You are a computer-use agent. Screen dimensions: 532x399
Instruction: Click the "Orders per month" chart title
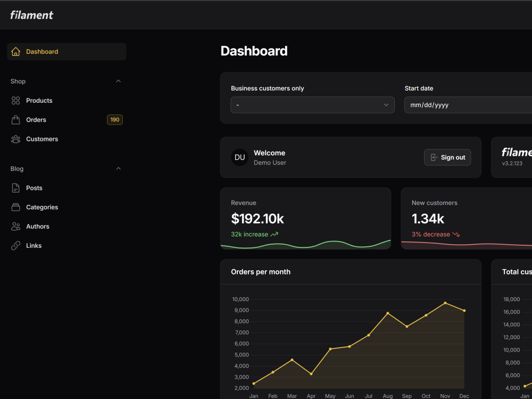coord(261,272)
